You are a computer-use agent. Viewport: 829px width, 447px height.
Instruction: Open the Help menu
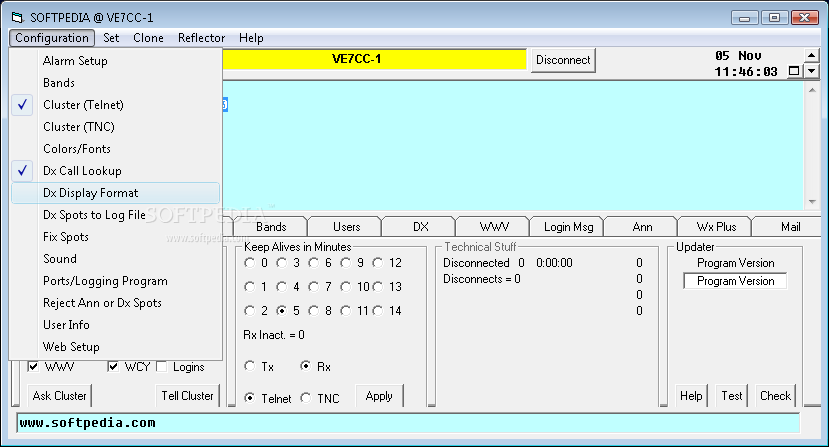point(251,38)
